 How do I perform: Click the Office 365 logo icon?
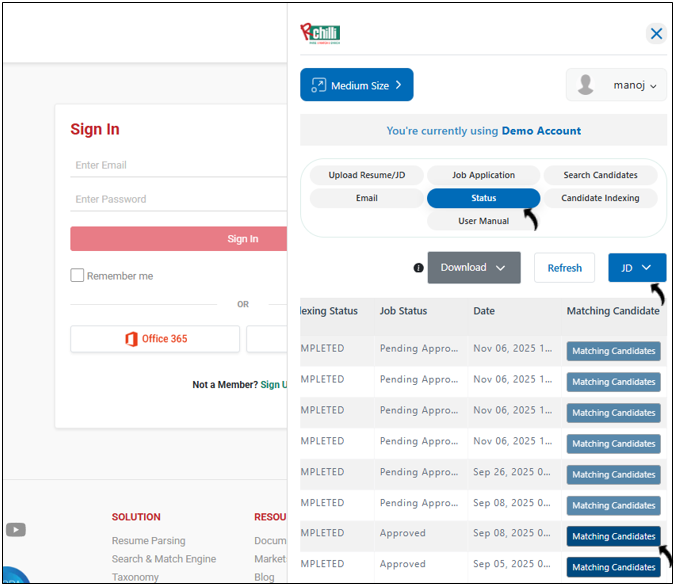(131, 339)
